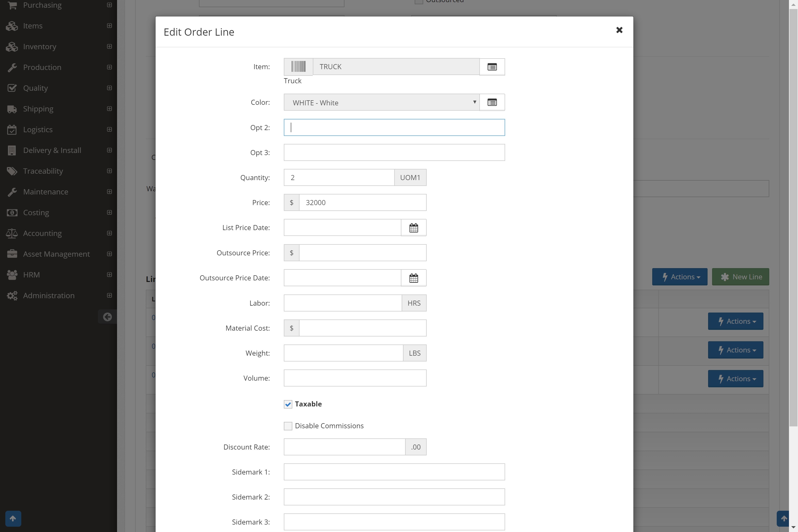Expand the Logistics menu plus icon

109,129
